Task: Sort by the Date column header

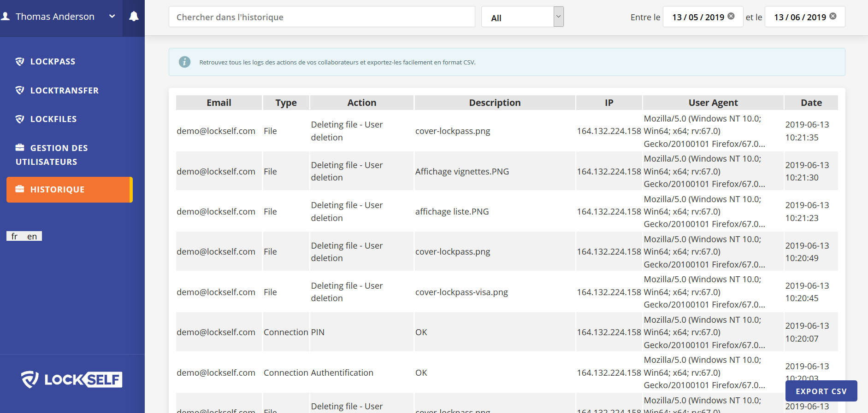Action: (x=811, y=103)
